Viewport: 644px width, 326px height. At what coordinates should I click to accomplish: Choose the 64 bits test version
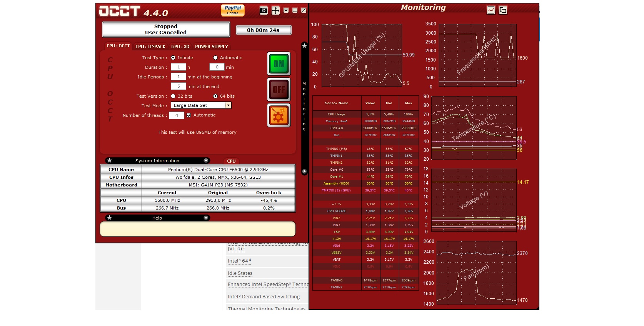coord(215,96)
